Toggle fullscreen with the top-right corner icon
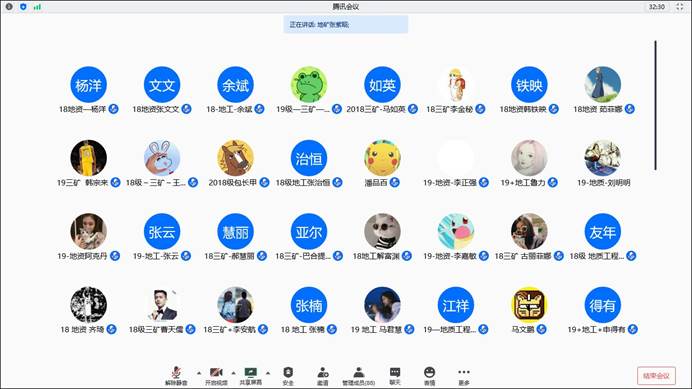This screenshot has height=389, width=692. (x=680, y=7)
